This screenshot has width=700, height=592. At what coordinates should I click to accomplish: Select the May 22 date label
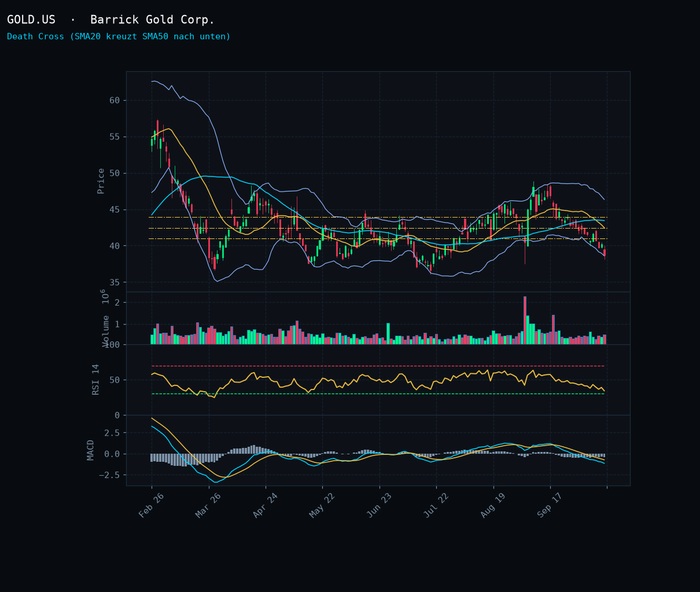(322, 506)
